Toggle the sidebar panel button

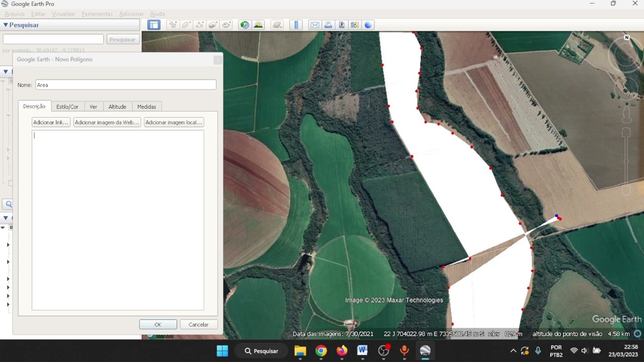coord(154,25)
